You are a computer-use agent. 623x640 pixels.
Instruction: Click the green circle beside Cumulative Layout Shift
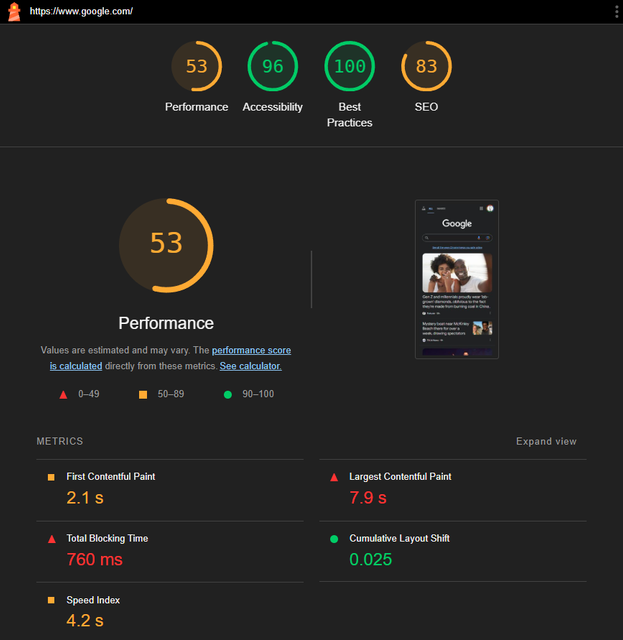334,539
